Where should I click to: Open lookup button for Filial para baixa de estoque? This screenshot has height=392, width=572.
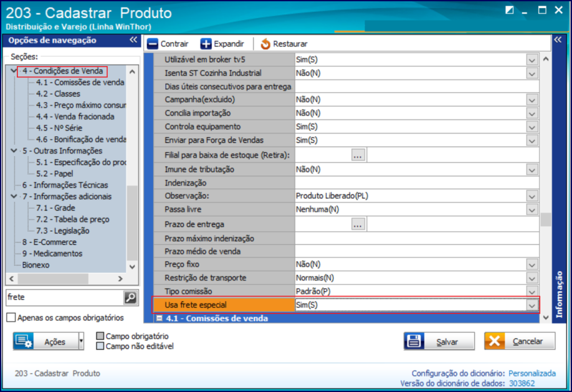pos(358,155)
